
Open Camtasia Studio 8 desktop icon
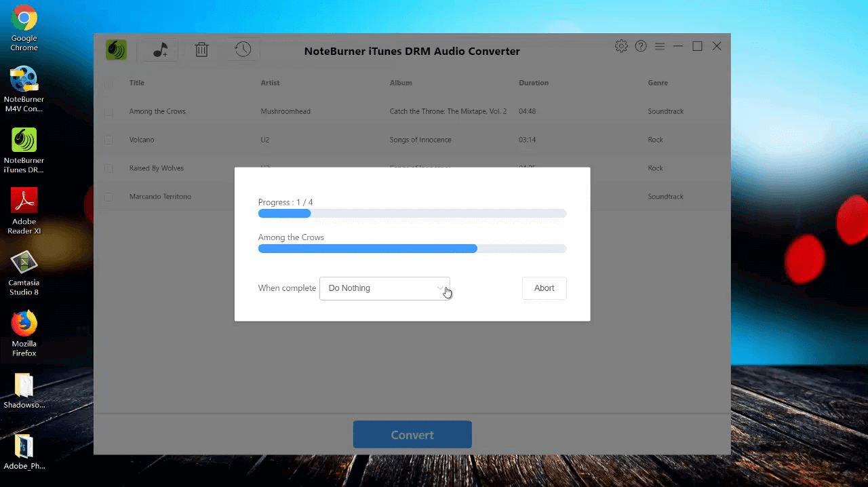tap(24, 273)
